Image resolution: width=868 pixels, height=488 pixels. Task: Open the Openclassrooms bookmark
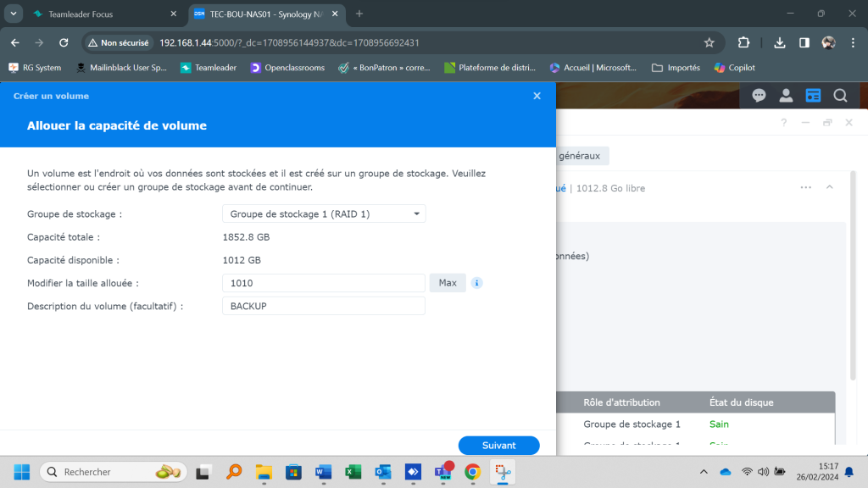[287, 68]
